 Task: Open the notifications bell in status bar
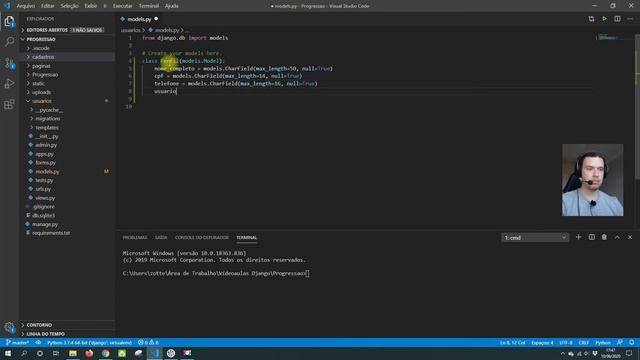tap(631, 342)
